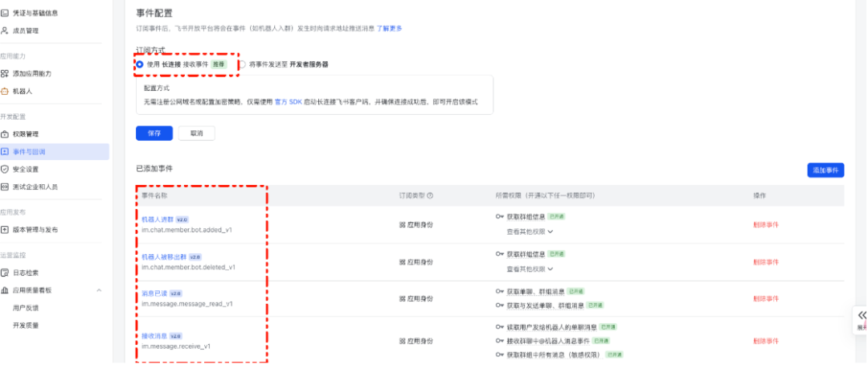Click the double-chevron 展开 panel icon
The image size is (868, 369).
pyautogui.click(x=862, y=315)
